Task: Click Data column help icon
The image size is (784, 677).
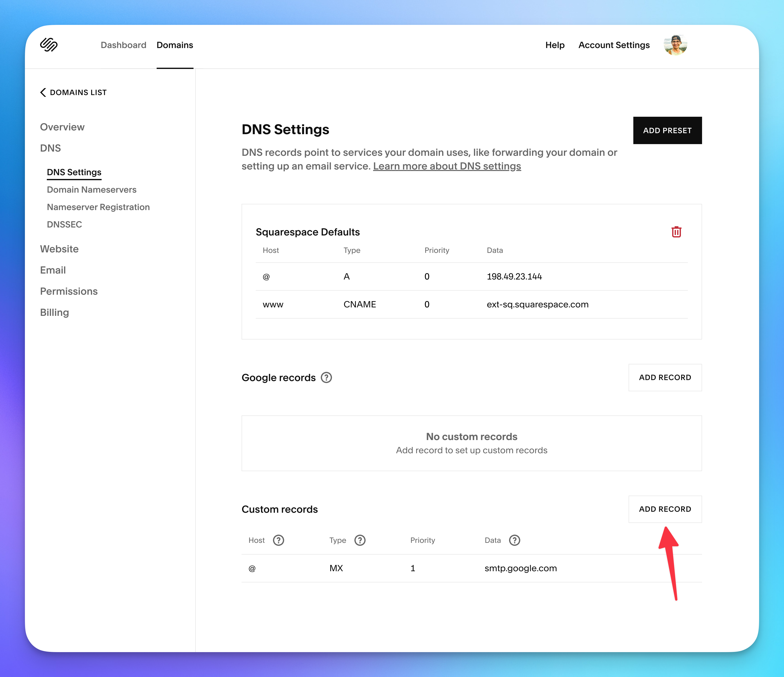Action: [514, 540]
